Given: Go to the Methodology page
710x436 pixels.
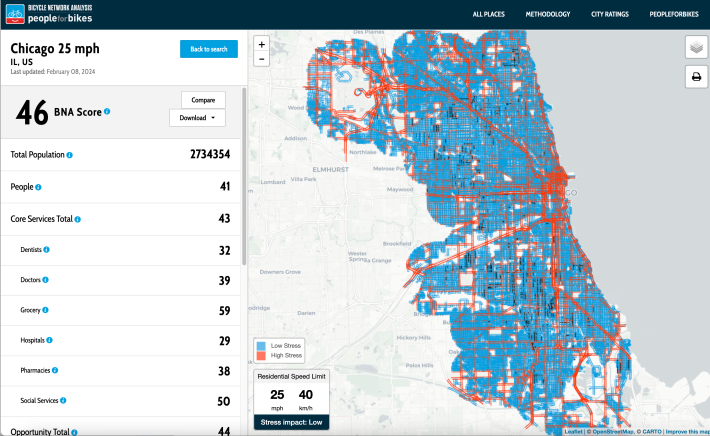Looking at the screenshot, I should point(547,14).
